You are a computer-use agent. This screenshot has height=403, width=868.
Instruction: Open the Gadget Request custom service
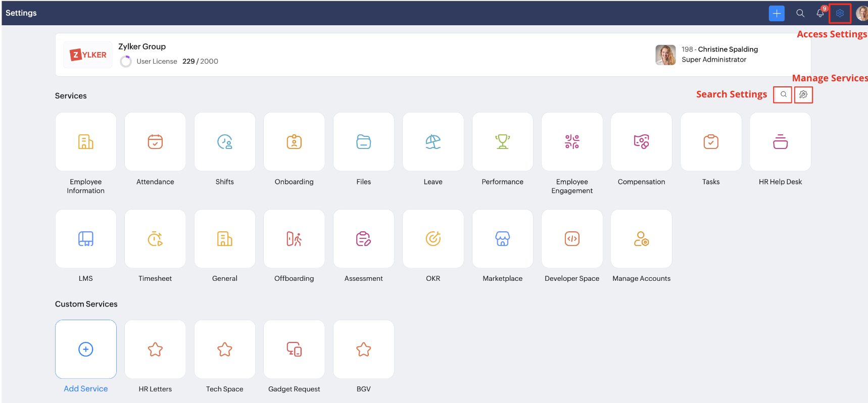294,349
